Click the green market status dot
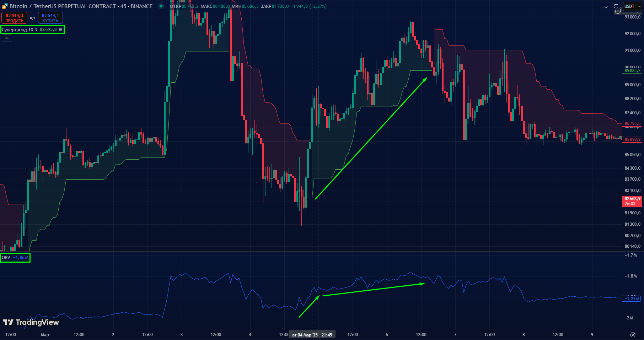The width and height of the screenshot is (644, 340). coord(161,6)
